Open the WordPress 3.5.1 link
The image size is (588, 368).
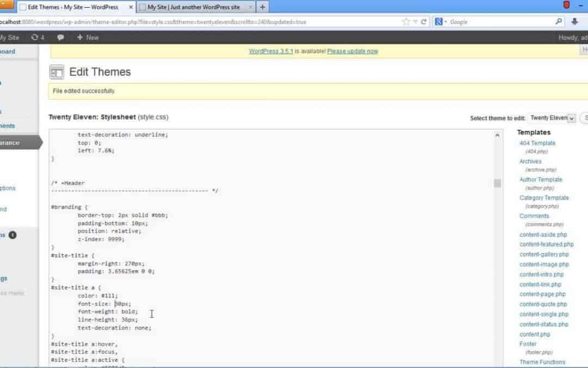click(x=271, y=51)
